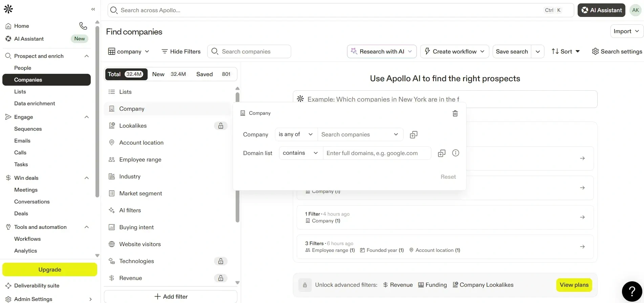Collapse the sidebar with the double-chevron icon
The width and height of the screenshot is (644, 303).
[x=93, y=9]
